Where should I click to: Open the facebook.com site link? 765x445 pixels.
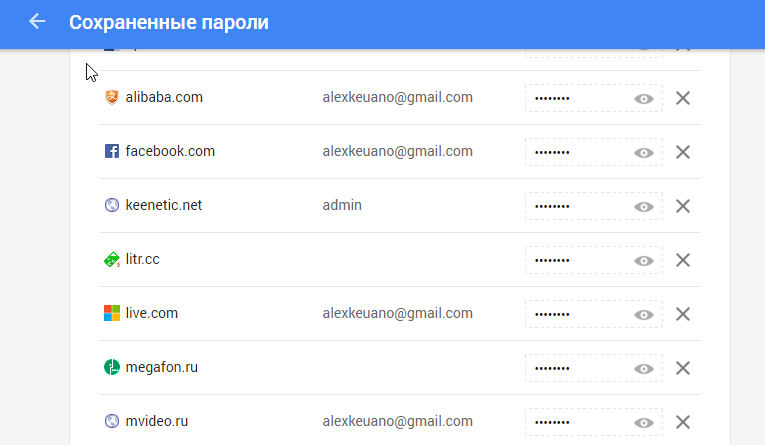coord(170,151)
